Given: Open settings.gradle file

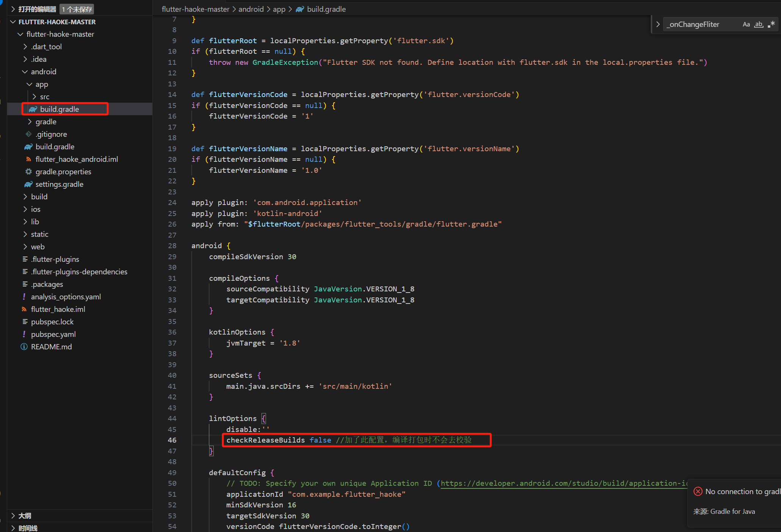Looking at the screenshot, I should (x=59, y=184).
